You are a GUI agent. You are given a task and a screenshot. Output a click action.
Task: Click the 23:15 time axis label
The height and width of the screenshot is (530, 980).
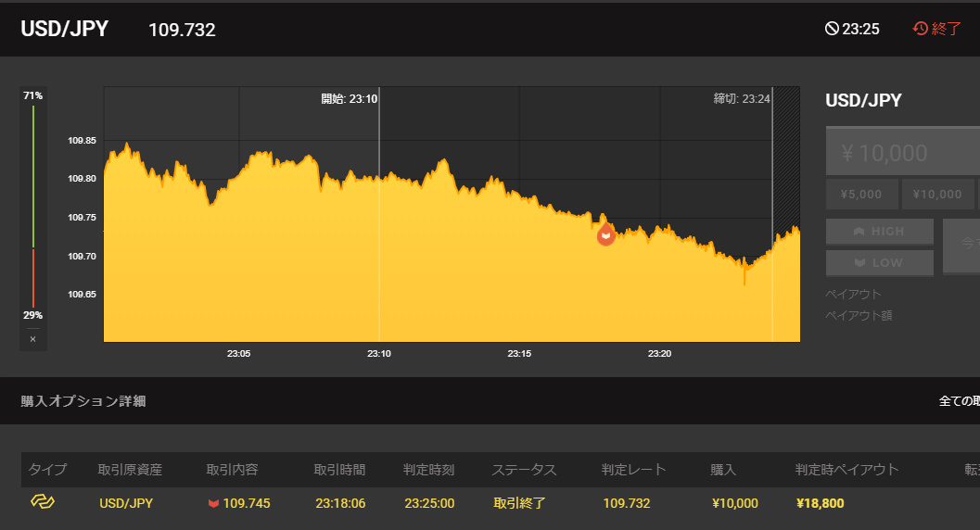click(x=519, y=353)
